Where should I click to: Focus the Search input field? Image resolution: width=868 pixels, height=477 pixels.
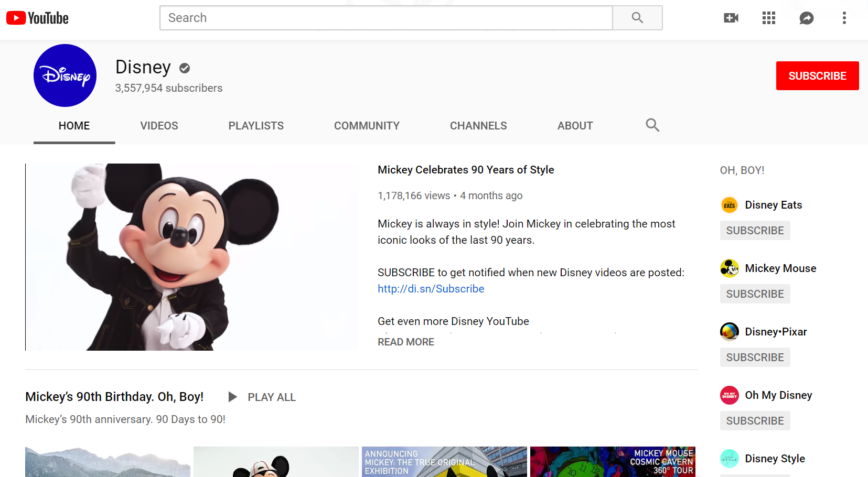pyautogui.click(x=386, y=18)
